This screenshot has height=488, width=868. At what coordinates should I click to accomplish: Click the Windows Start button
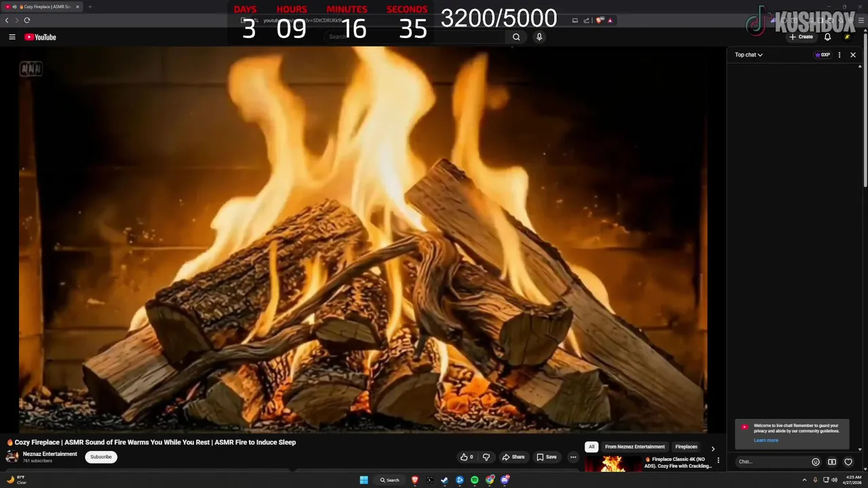pyautogui.click(x=364, y=480)
